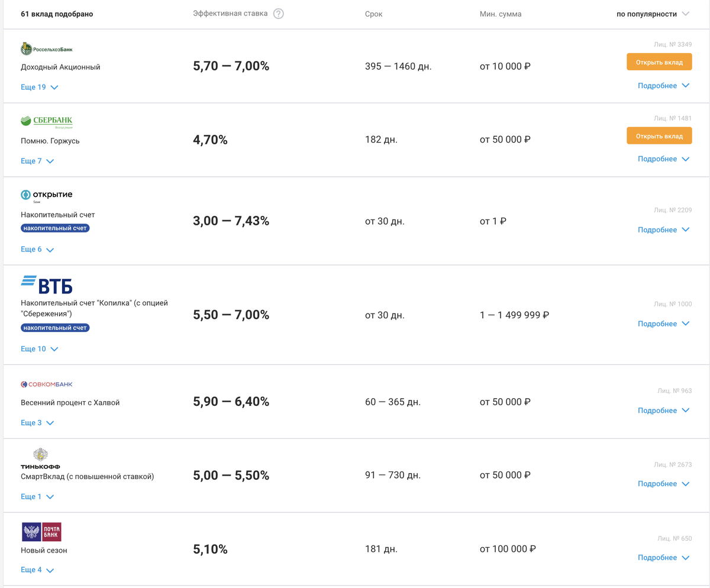This screenshot has width=710, height=588.
Task: Expand 'Еще 7' offers under Sberbank
Action: point(37,161)
